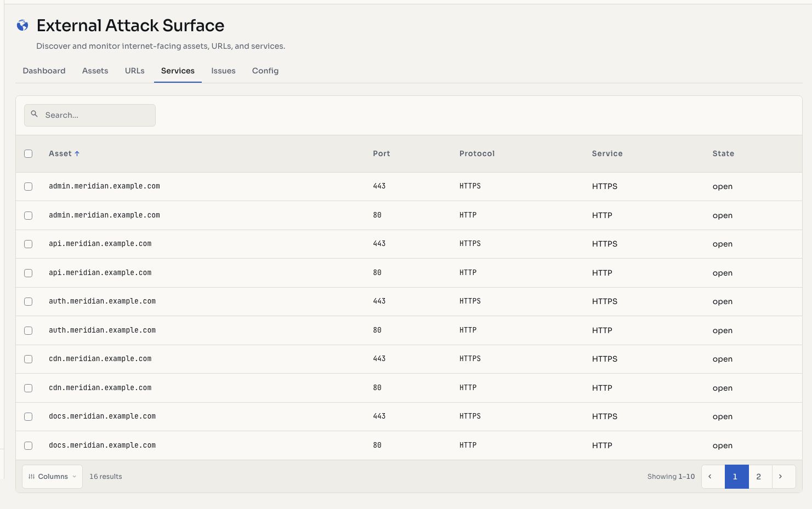Click the magnifier icon in the search box

coord(34,114)
